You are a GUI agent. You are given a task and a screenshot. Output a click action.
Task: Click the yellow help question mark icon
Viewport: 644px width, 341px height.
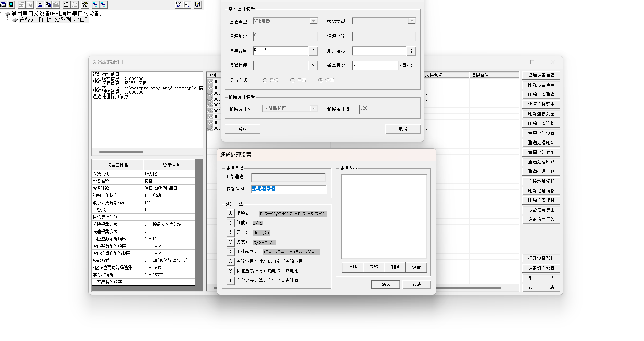[198, 5]
